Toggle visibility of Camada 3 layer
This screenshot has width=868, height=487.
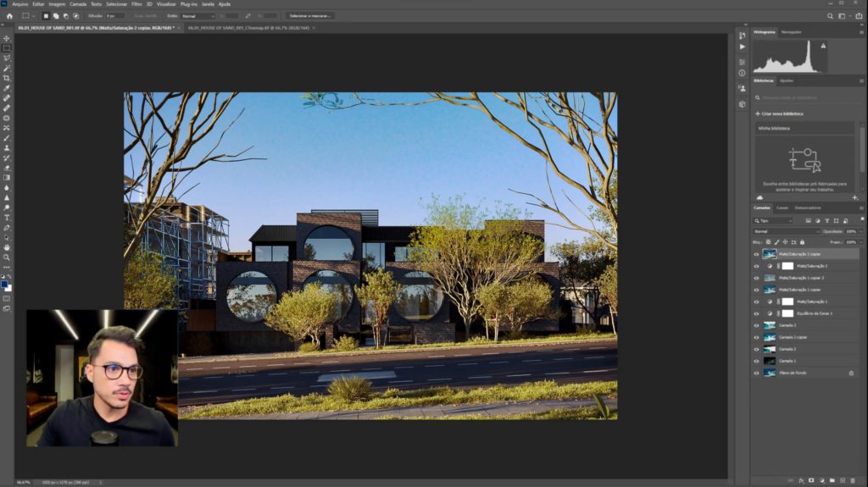tap(756, 325)
